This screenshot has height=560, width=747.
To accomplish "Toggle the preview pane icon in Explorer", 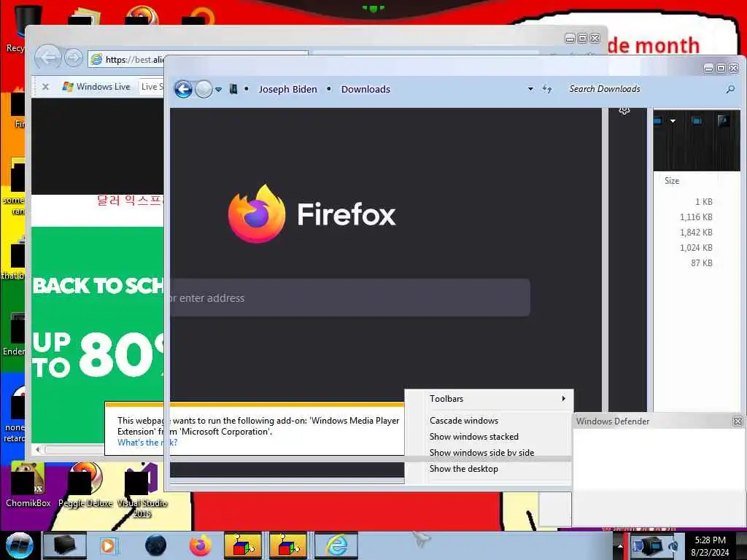I will coord(697,121).
